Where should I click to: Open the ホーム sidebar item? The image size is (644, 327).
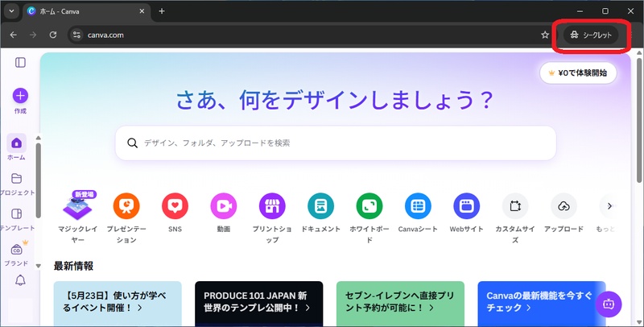coord(16,147)
